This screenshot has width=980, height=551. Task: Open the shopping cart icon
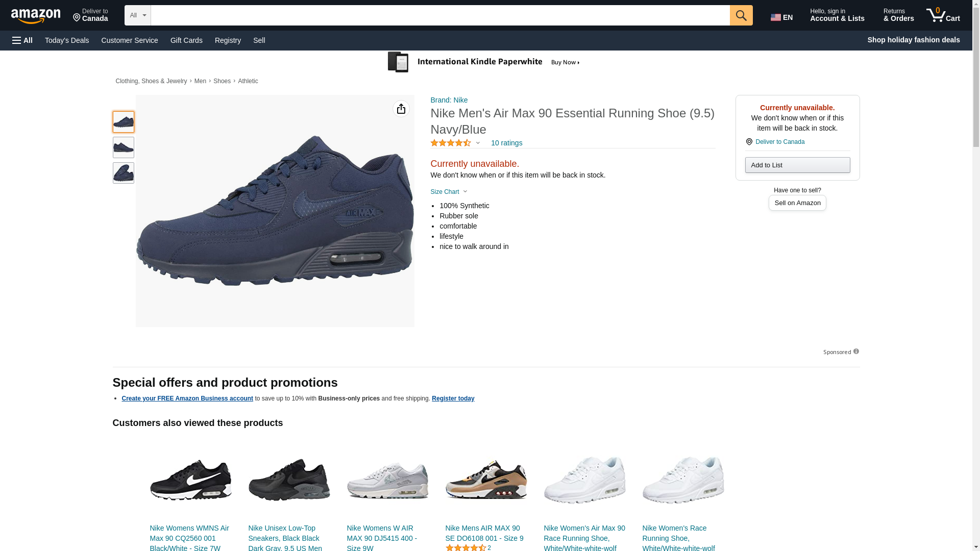(x=943, y=15)
